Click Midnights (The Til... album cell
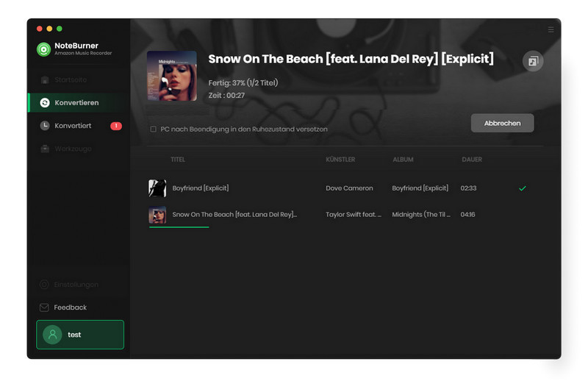This screenshot has height=381, width=588. point(420,215)
